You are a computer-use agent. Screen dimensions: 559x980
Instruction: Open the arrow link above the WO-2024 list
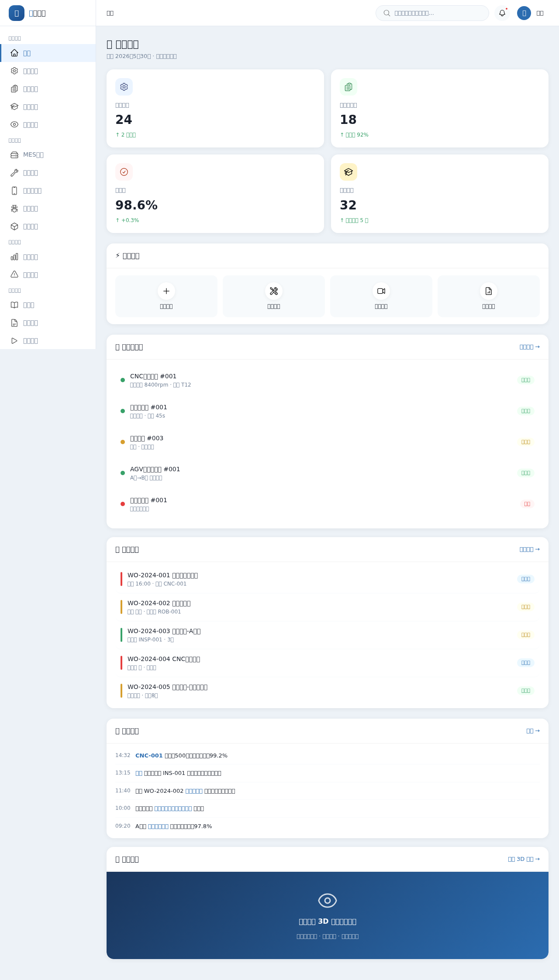[530, 549]
